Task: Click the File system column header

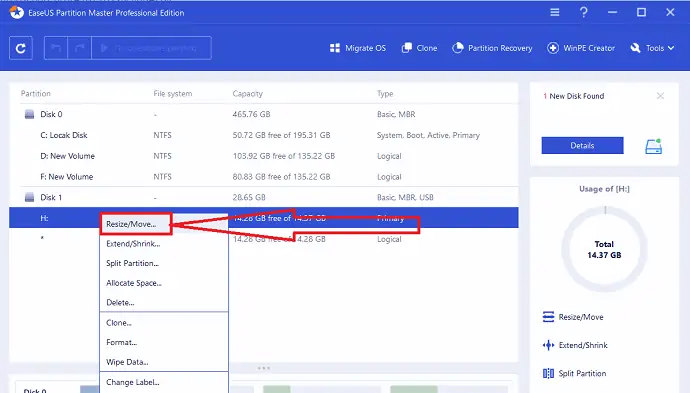Action: click(172, 93)
